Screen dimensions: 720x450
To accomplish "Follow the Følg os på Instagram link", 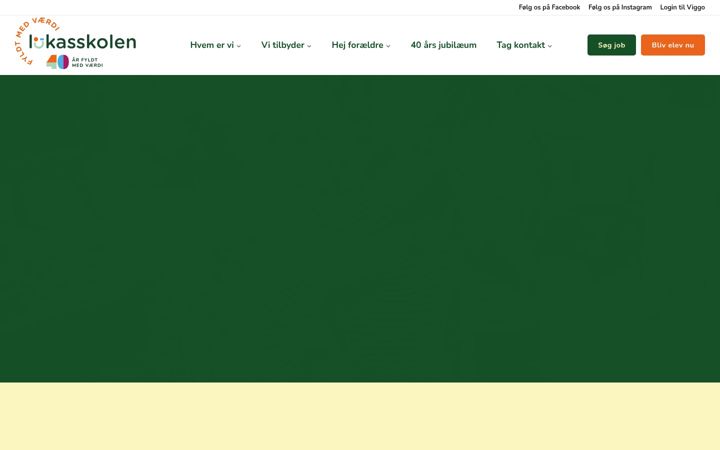I will tap(620, 7).
